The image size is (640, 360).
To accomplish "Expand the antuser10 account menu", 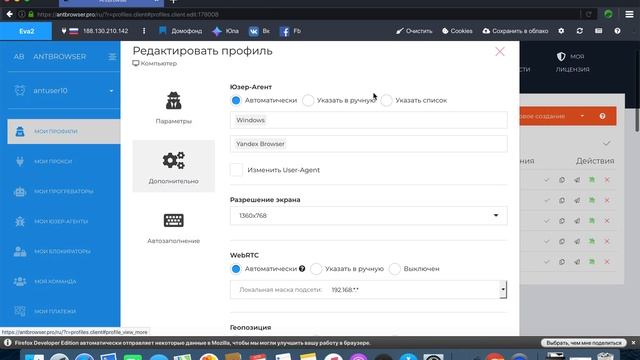I will 111,91.
